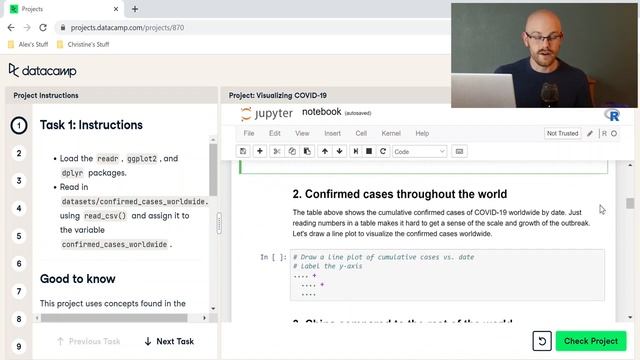Open the Cell menu
This screenshot has height=360, width=640.
361,133
